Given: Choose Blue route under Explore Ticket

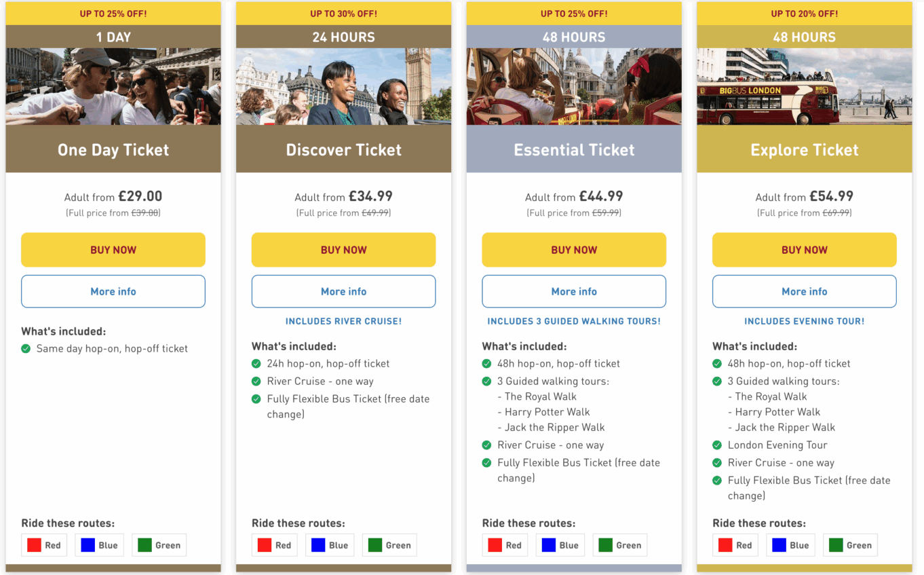Looking at the screenshot, I should click(790, 545).
